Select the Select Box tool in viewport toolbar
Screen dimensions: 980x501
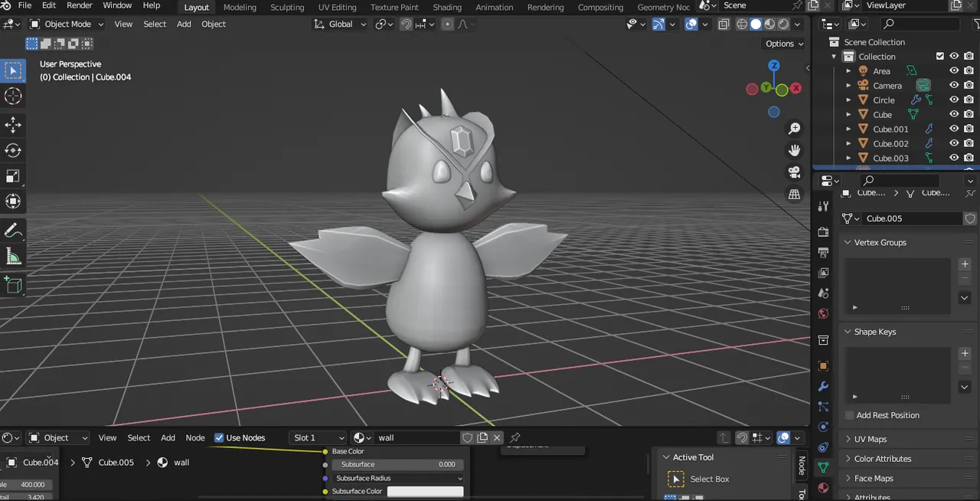tap(13, 71)
